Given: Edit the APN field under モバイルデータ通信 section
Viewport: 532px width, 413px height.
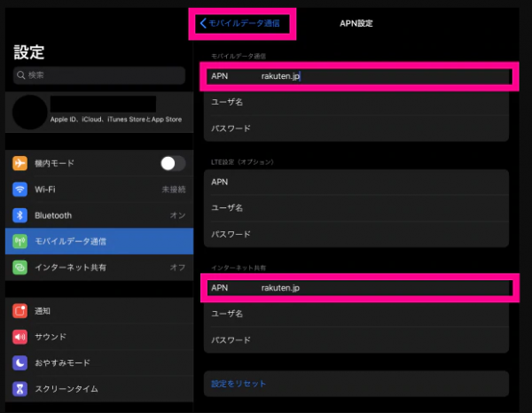Looking at the screenshot, I should pos(356,76).
